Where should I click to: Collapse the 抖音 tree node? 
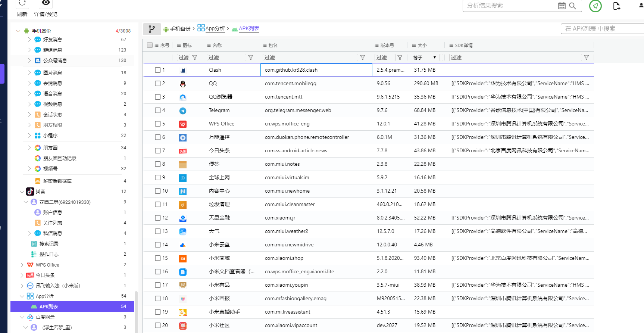tap(22, 192)
